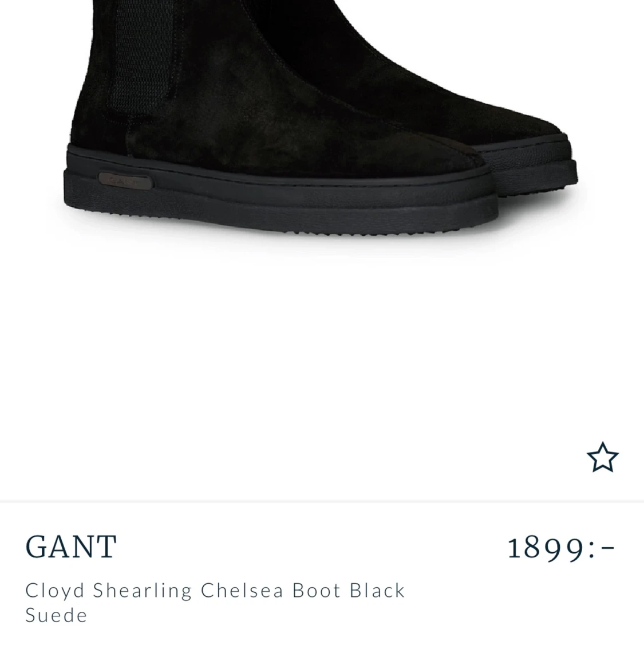This screenshot has width=644, height=645.
Task: Click the grey divider line above GANT
Action: [322, 501]
